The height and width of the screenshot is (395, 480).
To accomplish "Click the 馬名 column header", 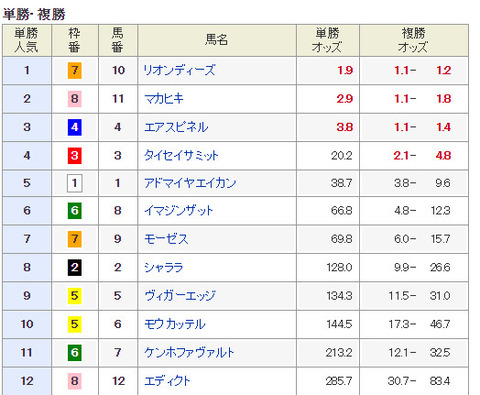I will click(217, 40).
